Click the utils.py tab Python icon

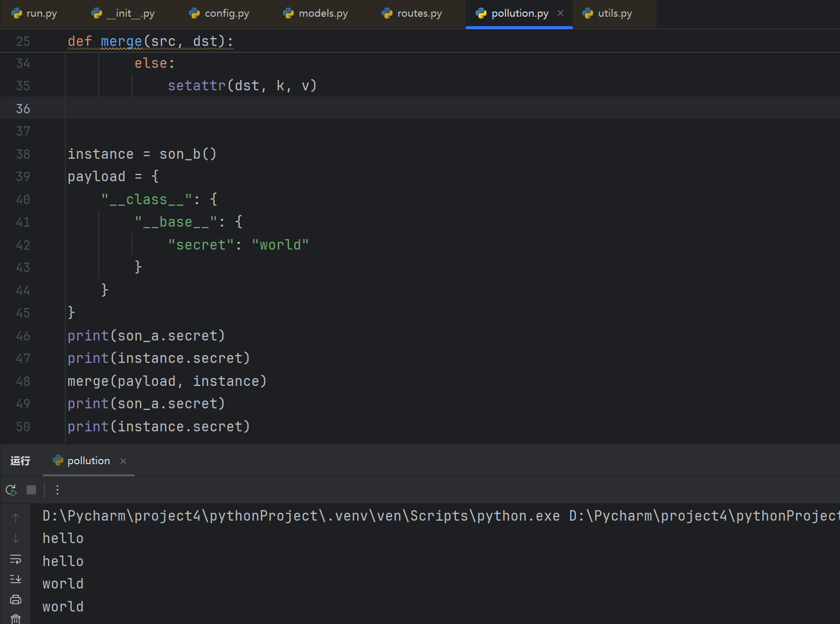click(x=588, y=14)
